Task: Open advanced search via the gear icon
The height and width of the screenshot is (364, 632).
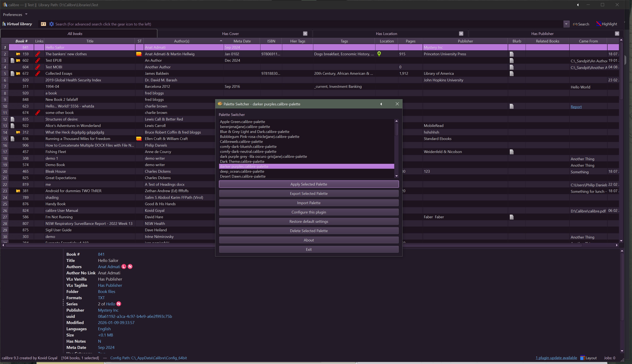Action: pos(52,24)
